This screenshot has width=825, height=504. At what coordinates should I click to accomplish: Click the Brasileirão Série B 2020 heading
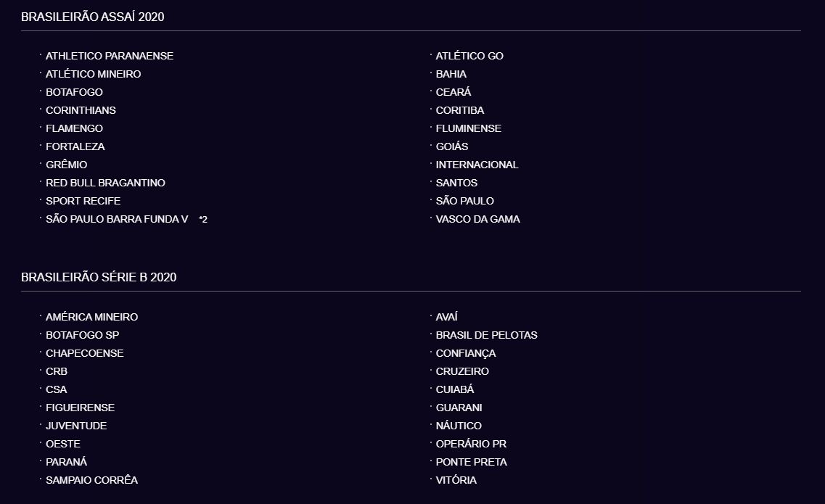point(99,277)
